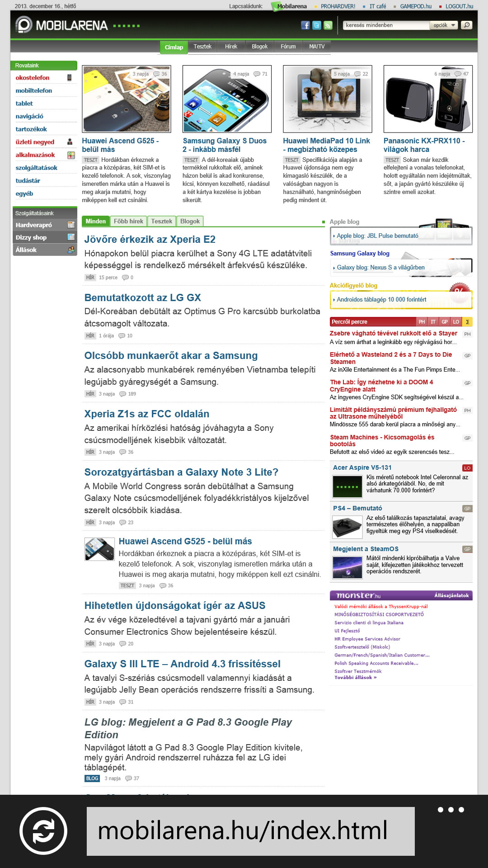Click in the keresés mindenben search field
Viewport: 488px width, 868px height.
(386, 25)
